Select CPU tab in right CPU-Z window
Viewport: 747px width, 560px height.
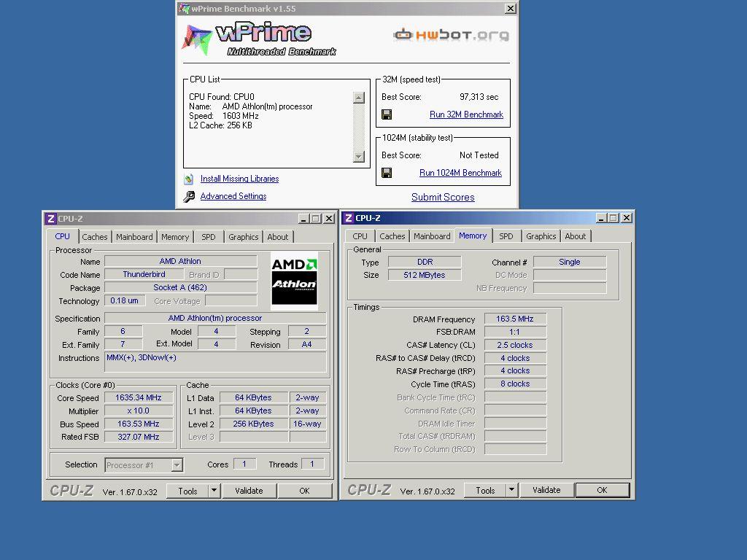pyautogui.click(x=360, y=236)
